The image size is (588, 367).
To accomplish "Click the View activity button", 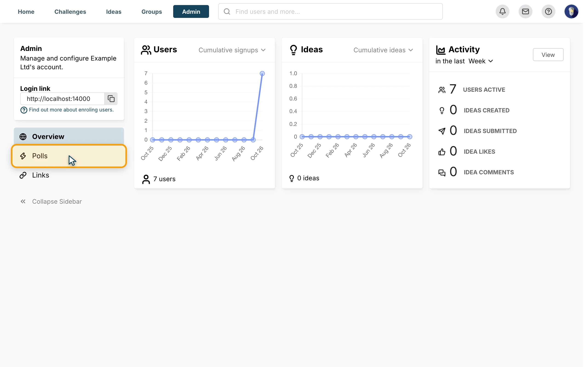I will [x=548, y=55].
